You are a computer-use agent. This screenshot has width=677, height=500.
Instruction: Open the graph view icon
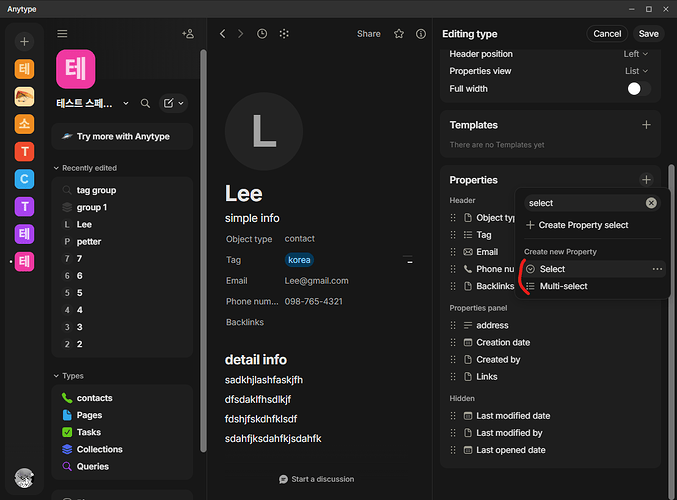point(284,34)
